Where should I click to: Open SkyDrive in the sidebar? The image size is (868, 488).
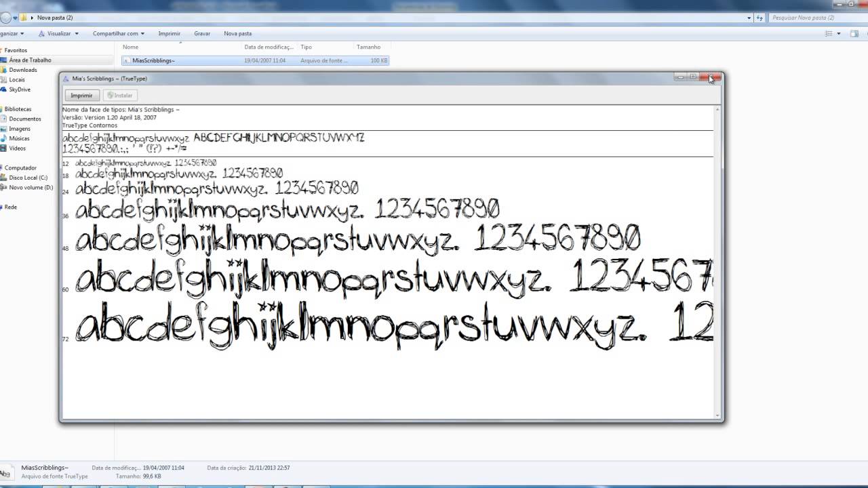(x=19, y=89)
